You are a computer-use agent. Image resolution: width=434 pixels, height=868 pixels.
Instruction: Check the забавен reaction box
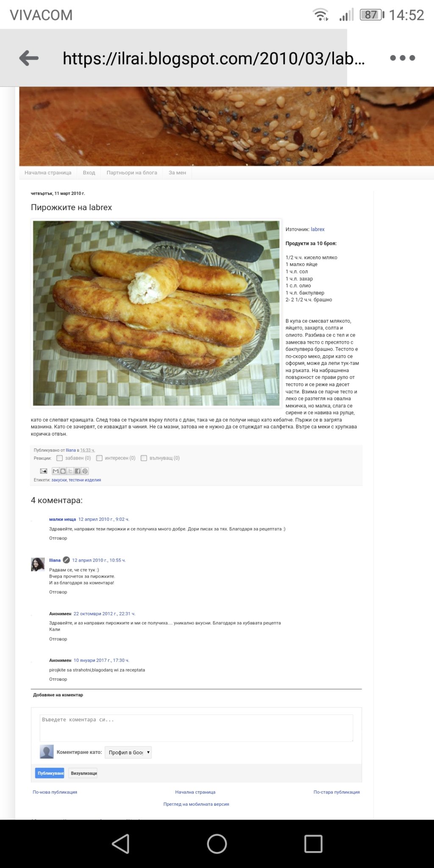coord(60,458)
